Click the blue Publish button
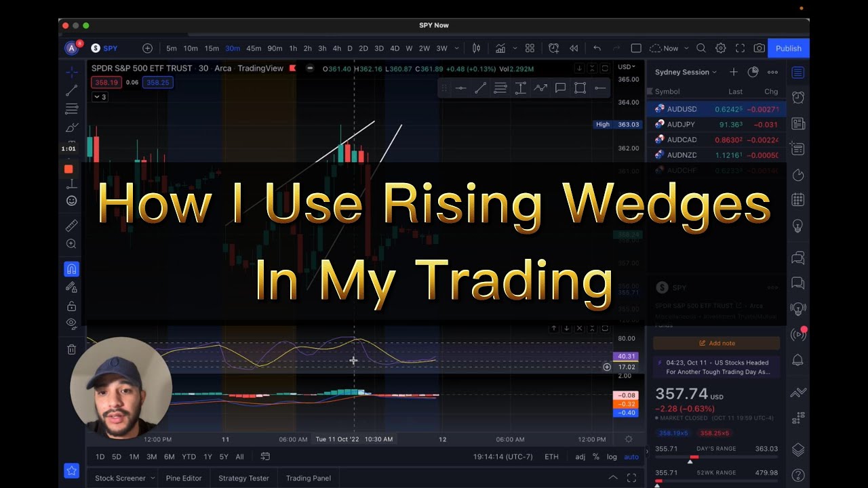Screen dimensions: 868x488 tap(789, 48)
